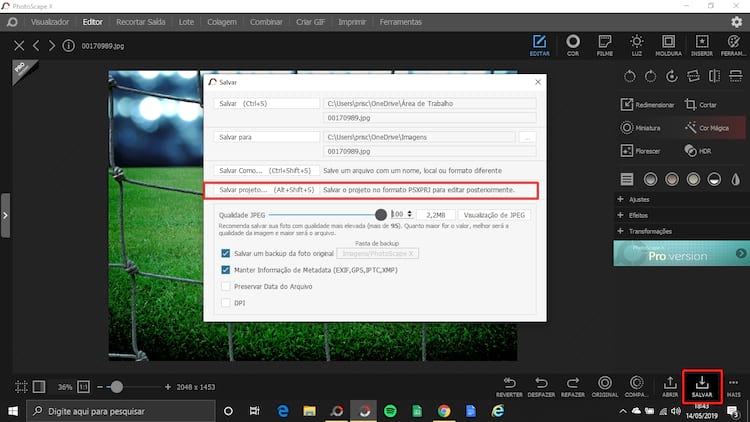Screen dimensions: 750x422
Task: Select the Miniatura tool
Action: (641, 128)
